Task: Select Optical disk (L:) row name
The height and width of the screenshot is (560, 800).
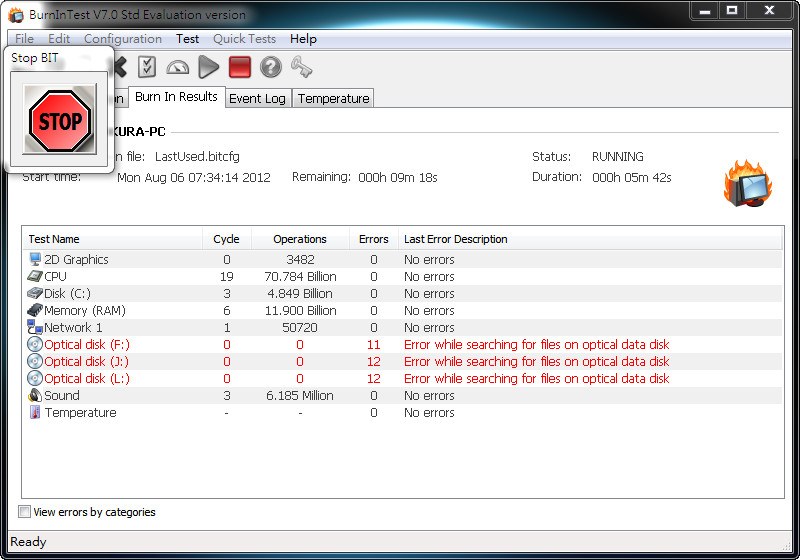Action: (x=87, y=378)
